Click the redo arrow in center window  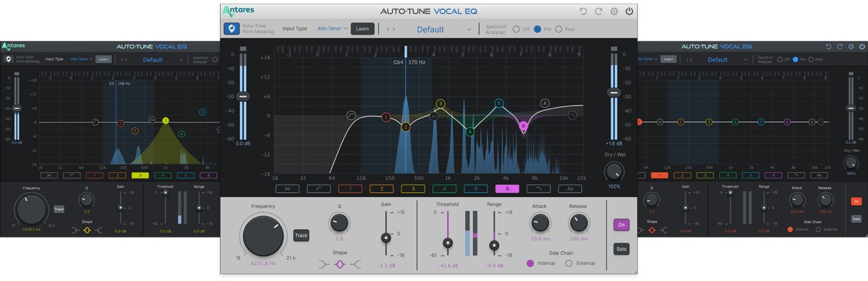click(x=598, y=12)
